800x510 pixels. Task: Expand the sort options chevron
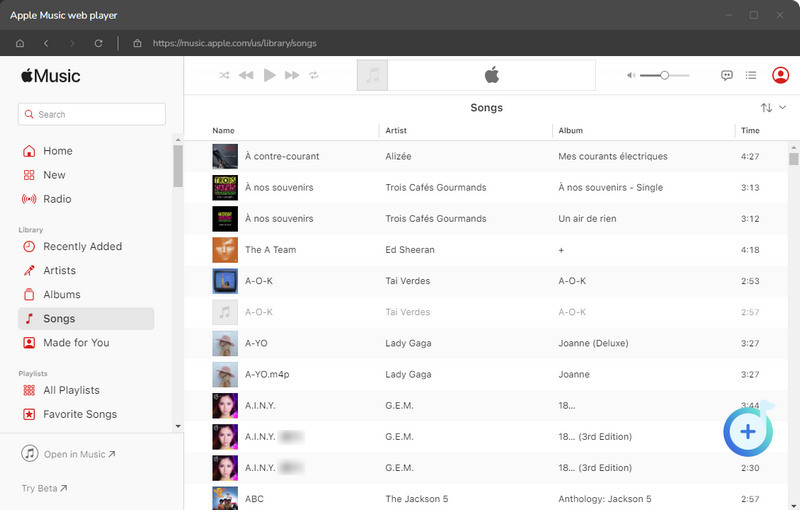point(783,108)
